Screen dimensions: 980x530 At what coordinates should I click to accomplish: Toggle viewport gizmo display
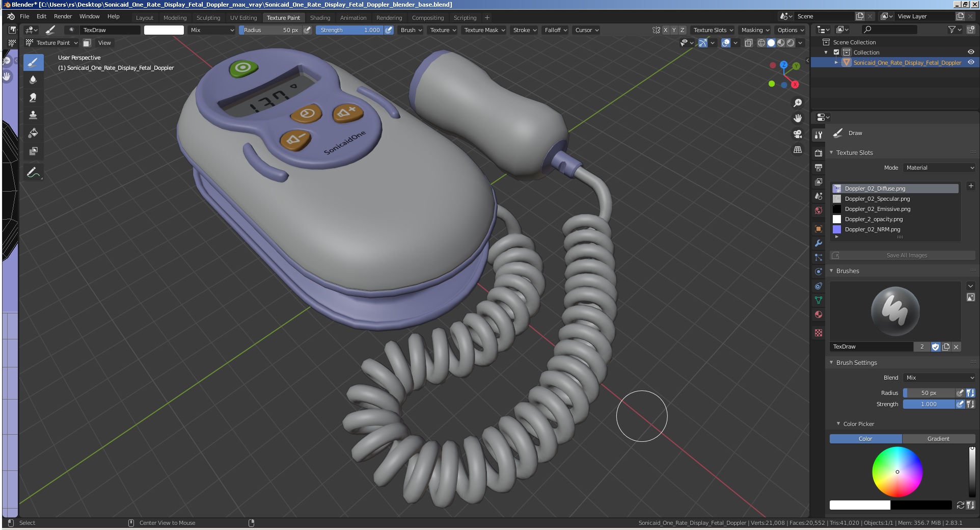pyautogui.click(x=703, y=43)
